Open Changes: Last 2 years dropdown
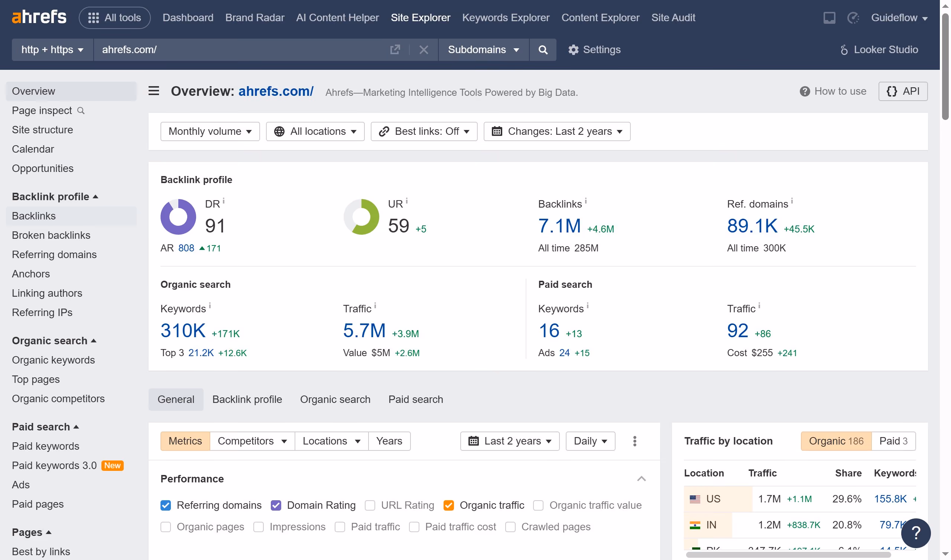The width and height of the screenshot is (951, 560). pyautogui.click(x=557, y=131)
